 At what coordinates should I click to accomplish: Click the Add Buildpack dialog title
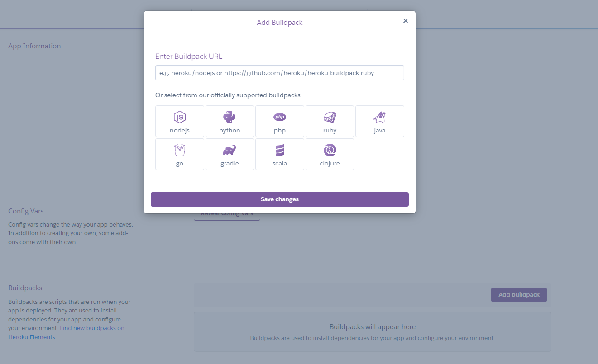(x=280, y=23)
